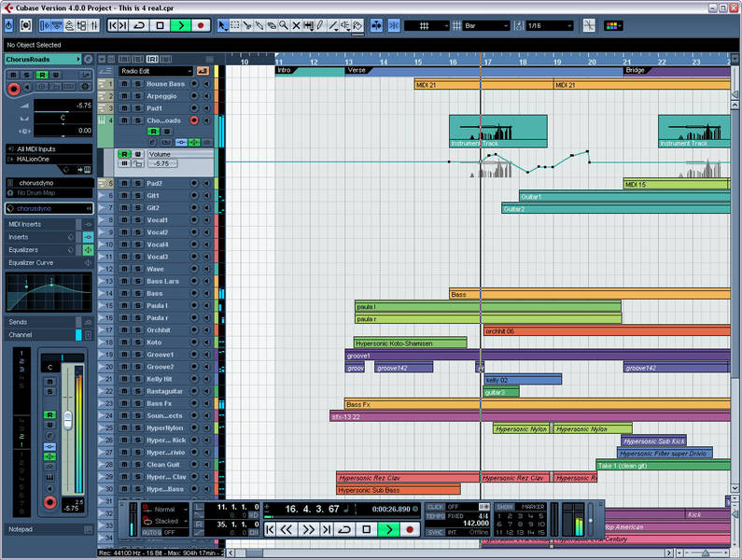The width and height of the screenshot is (742, 560).
Task: Open the 1/16 quantize dropdown
Action: [x=550, y=25]
